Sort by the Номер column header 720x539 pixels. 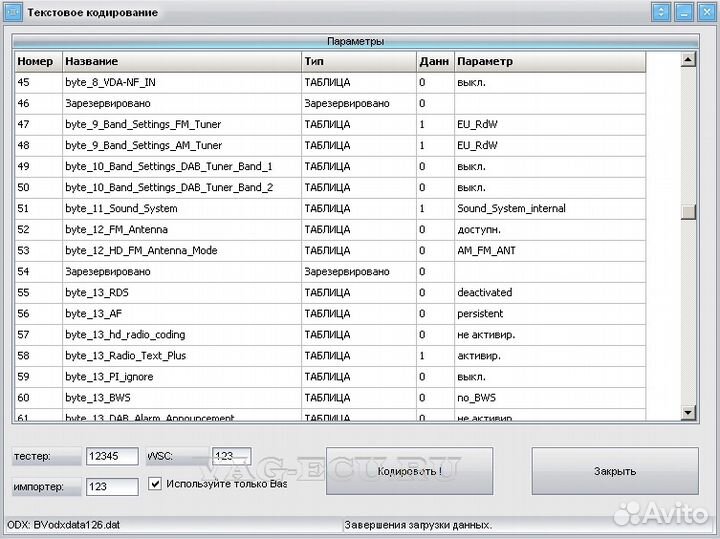click(x=37, y=61)
